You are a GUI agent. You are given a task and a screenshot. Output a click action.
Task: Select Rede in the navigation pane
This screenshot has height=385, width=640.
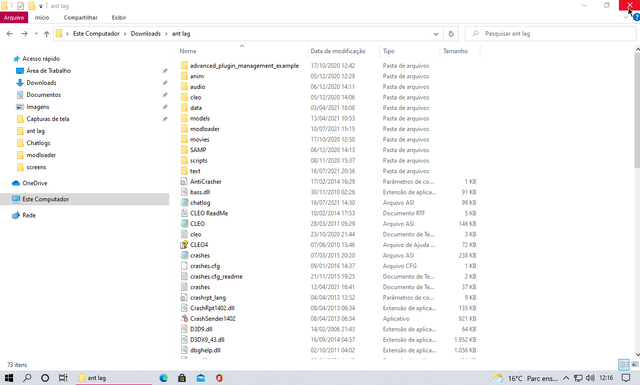pos(29,215)
